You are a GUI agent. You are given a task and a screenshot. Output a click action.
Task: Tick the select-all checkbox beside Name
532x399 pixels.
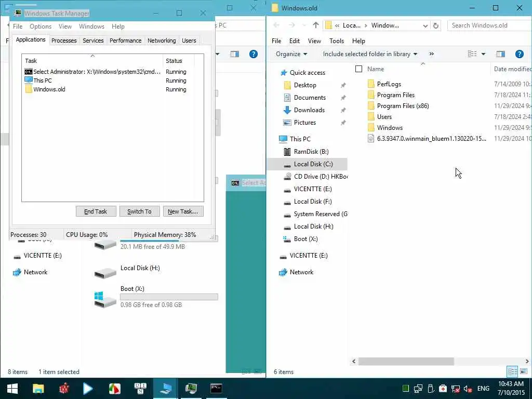click(358, 69)
